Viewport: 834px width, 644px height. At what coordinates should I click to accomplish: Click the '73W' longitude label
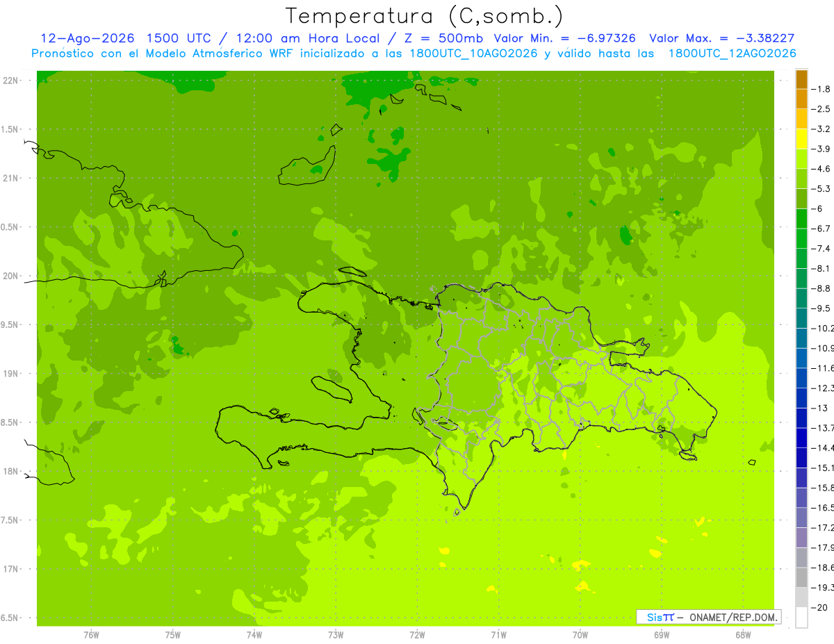(336, 635)
